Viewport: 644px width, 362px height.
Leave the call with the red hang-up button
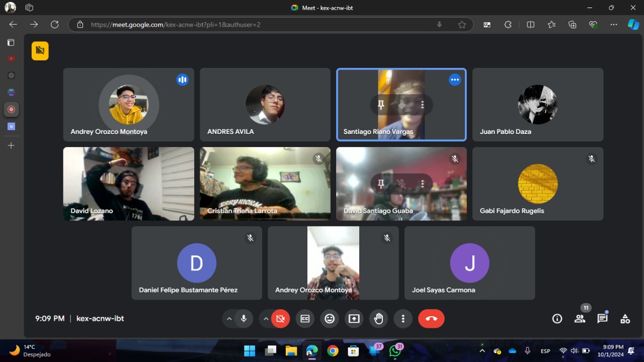pyautogui.click(x=431, y=319)
